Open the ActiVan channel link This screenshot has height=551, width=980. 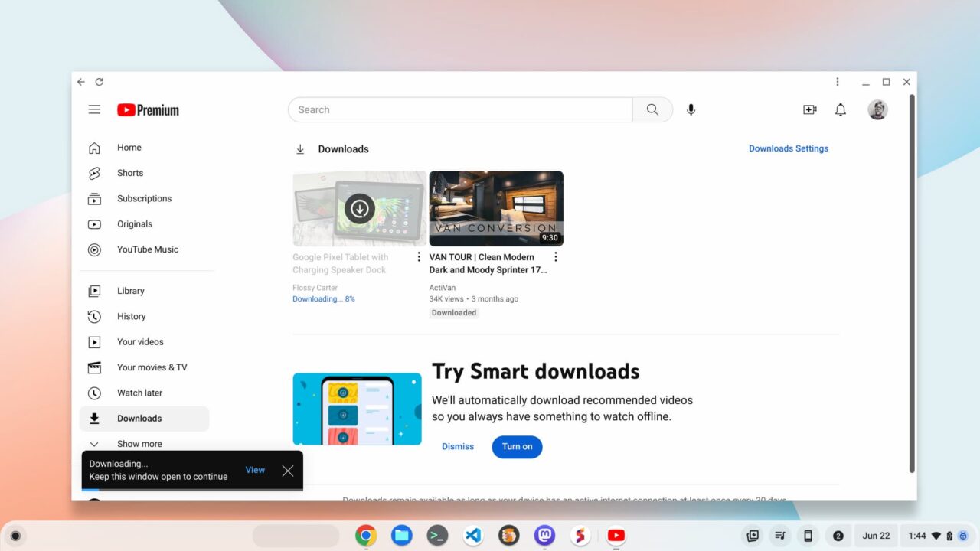[443, 288]
